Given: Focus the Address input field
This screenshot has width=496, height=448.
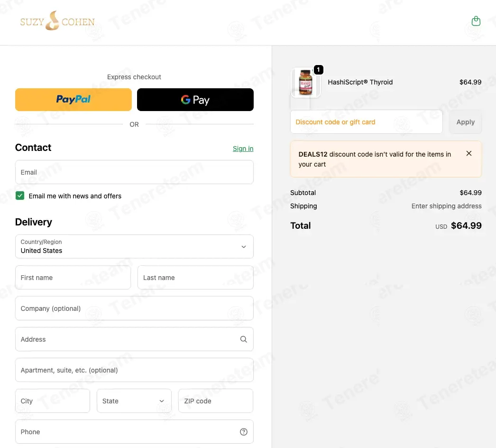Looking at the screenshot, I should (x=134, y=339).
